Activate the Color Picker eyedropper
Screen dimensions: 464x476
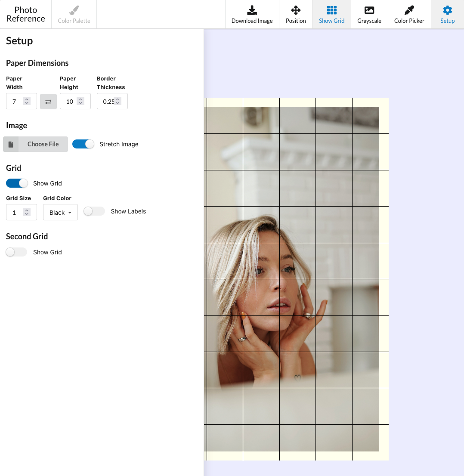tap(409, 15)
